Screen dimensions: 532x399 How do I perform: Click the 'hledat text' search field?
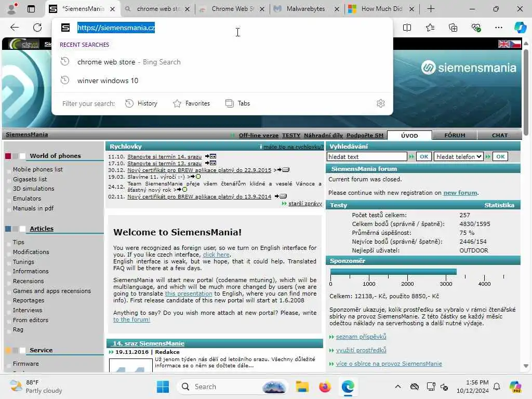click(x=367, y=157)
